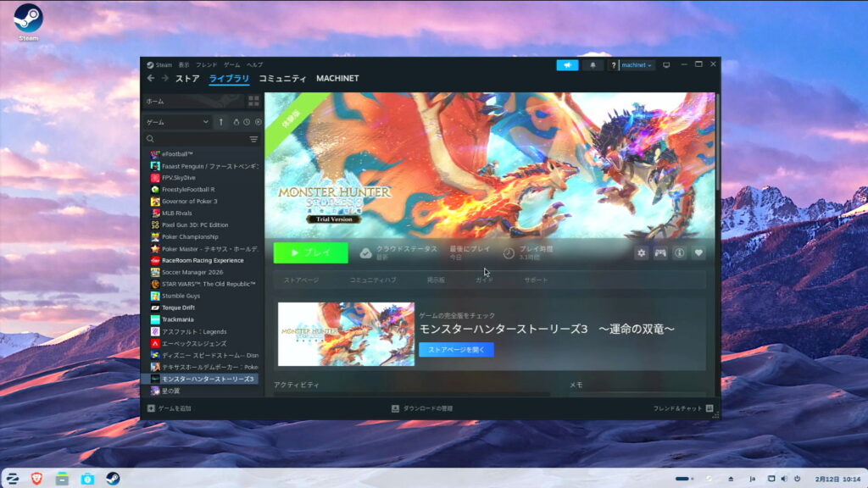Add game to favorites with heart icon

point(698,252)
